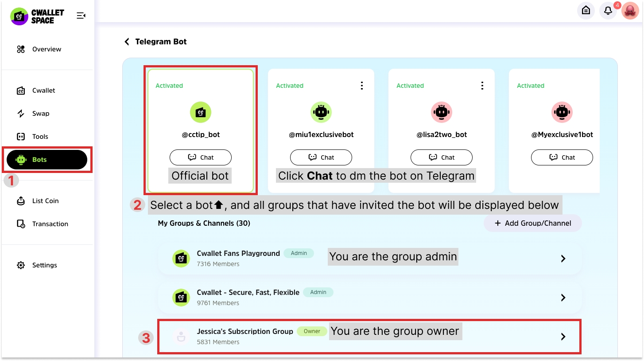This screenshot has height=361, width=644.
Task: Select Swap in the sidebar
Action: point(40,114)
